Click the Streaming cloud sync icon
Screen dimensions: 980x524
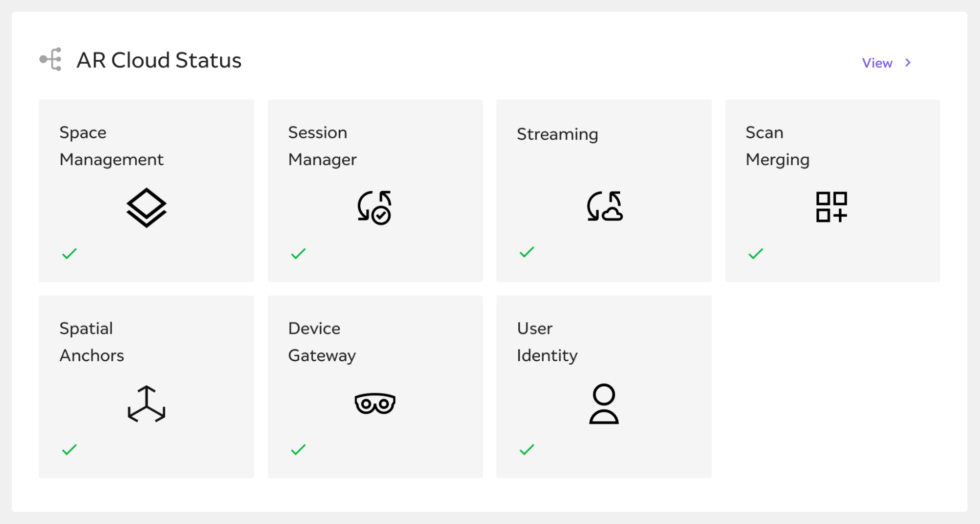[604, 206]
